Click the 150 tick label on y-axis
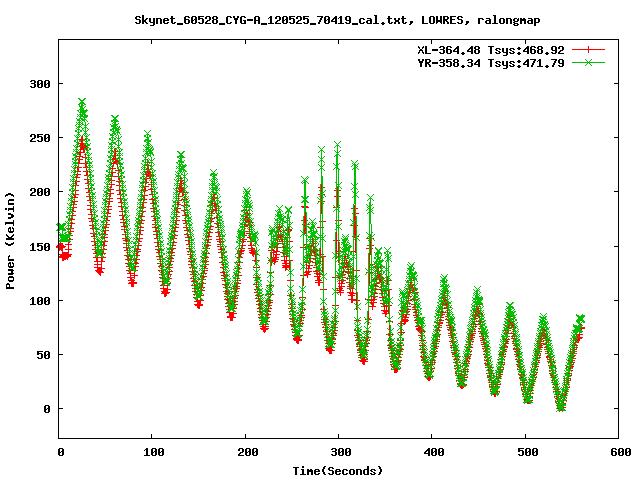Image resolution: width=640 pixels, height=480 pixels. pyautogui.click(x=40, y=247)
